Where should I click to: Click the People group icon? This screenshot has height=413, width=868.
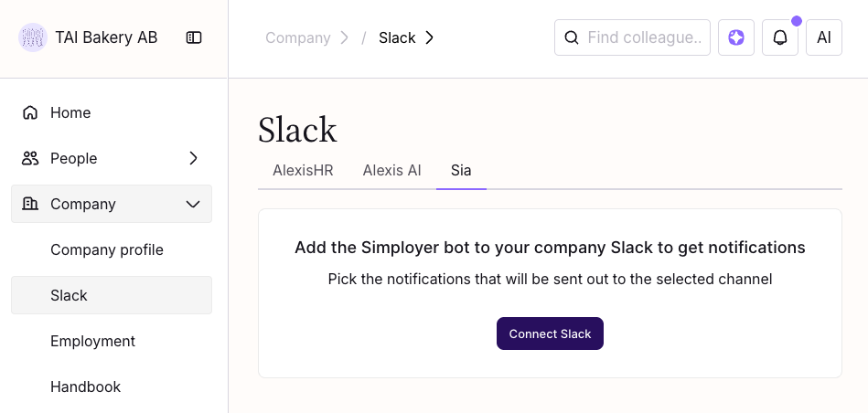pyautogui.click(x=30, y=158)
